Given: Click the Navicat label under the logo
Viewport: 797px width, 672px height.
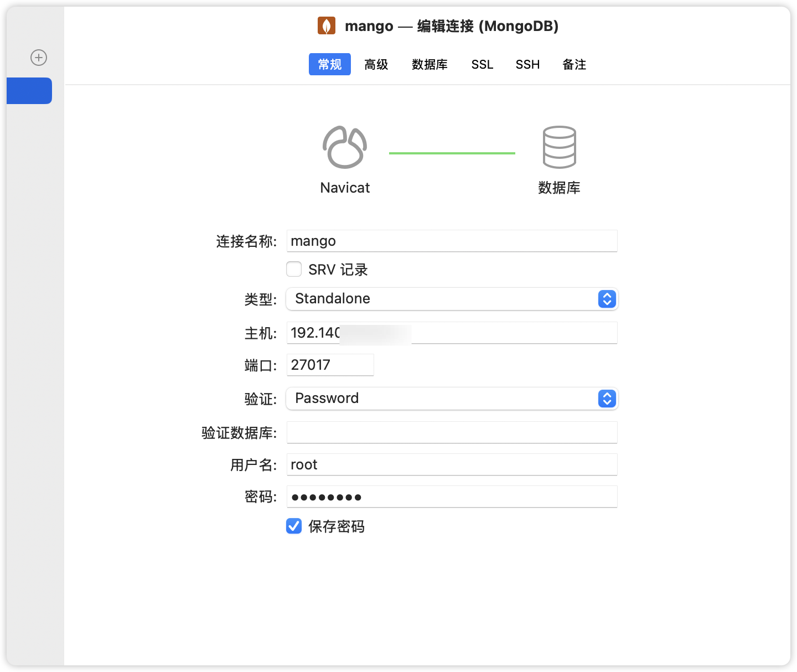Looking at the screenshot, I should (345, 188).
